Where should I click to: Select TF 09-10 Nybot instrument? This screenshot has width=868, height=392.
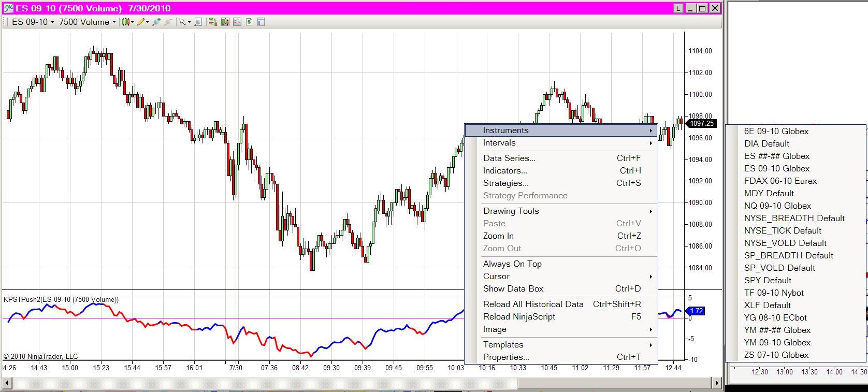tap(796, 293)
